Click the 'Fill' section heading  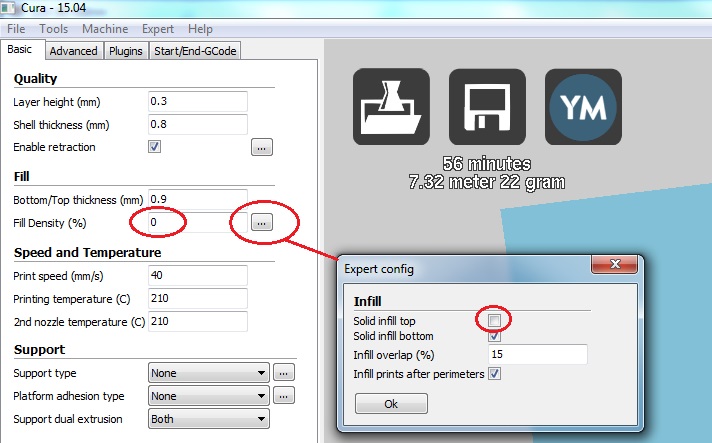point(21,177)
